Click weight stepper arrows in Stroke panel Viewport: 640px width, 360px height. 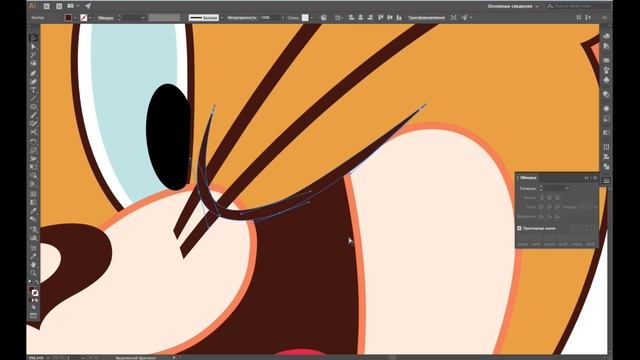(x=541, y=188)
